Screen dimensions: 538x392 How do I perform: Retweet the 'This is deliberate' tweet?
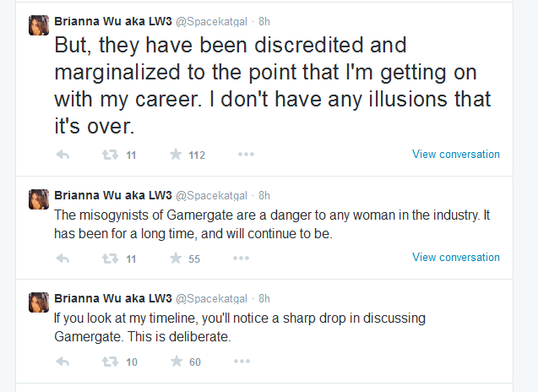pos(110,362)
